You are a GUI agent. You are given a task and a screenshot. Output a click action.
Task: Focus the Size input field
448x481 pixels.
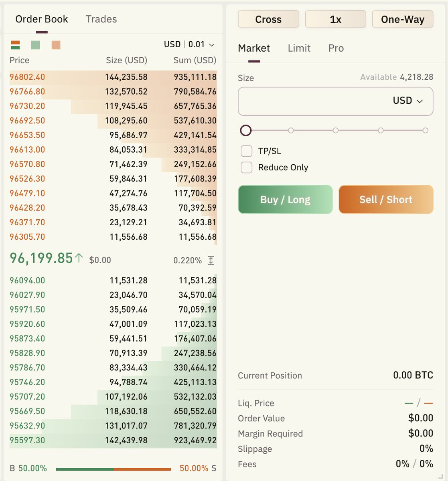point(336,101)
